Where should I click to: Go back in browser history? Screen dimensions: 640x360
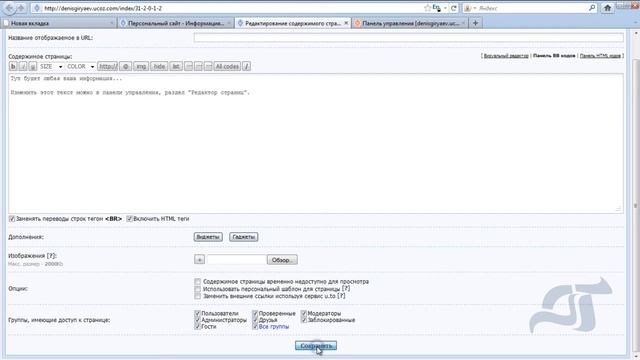click(x=9, y=8)
